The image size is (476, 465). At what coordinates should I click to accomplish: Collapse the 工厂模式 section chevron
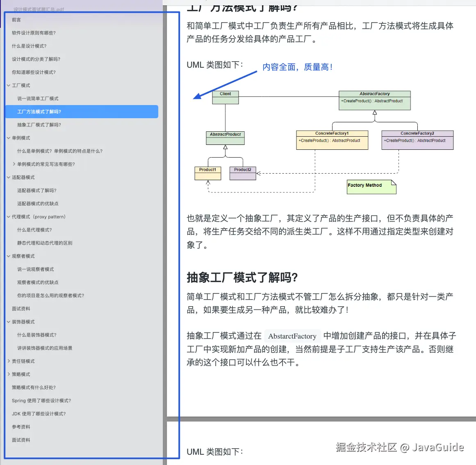coord(8,85)
